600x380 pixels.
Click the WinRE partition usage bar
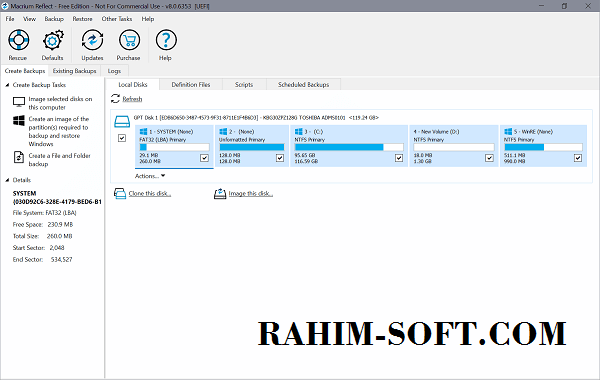[543, 147]
